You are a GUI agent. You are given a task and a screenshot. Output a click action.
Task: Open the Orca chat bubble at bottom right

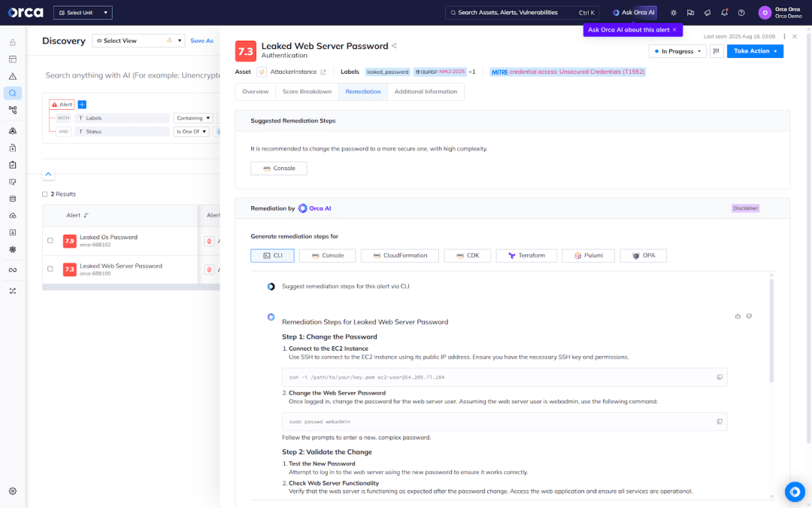point(795,491)
